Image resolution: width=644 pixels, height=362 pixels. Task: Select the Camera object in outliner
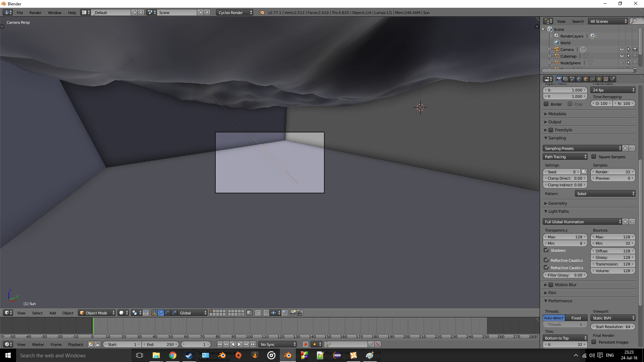pos(567,49)
